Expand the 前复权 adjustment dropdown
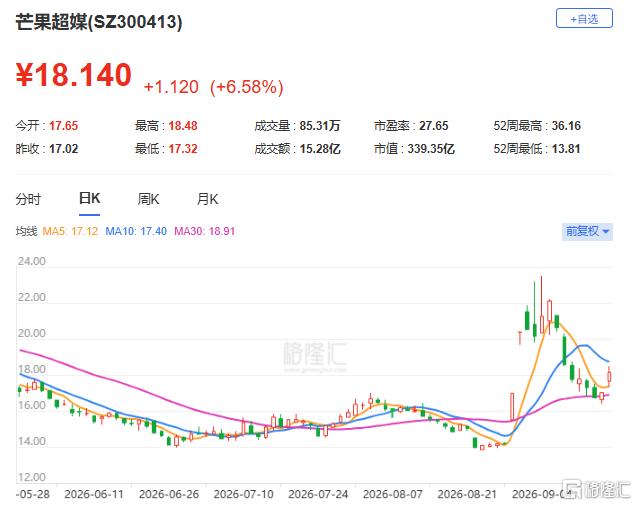The image size is (637, 506). (587, 231)
